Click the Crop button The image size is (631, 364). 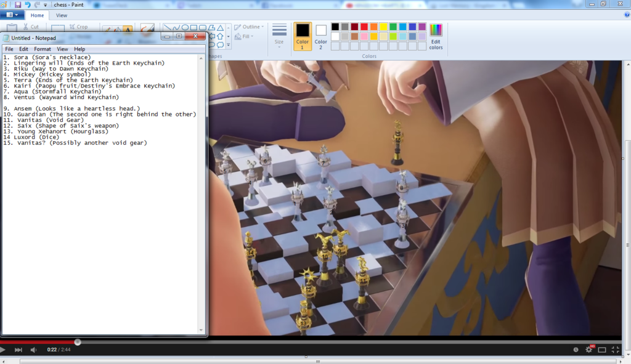pos(79,27)
